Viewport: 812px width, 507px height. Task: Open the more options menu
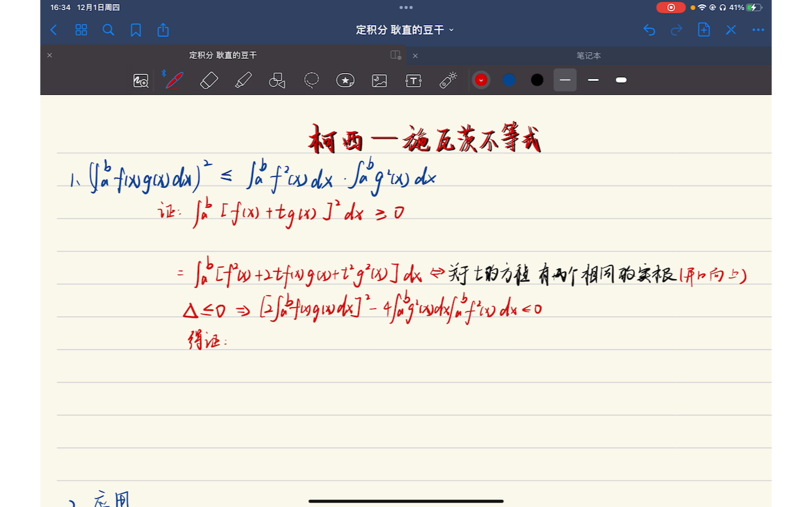758,30
